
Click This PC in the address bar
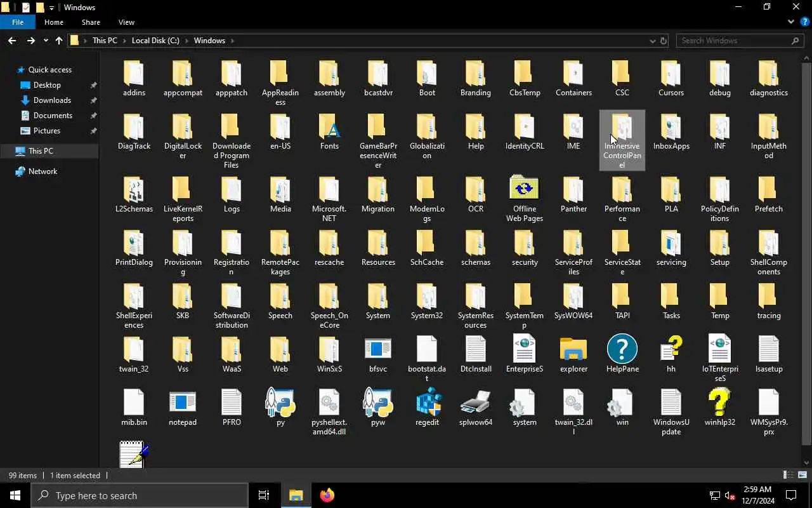coord(105,41)
